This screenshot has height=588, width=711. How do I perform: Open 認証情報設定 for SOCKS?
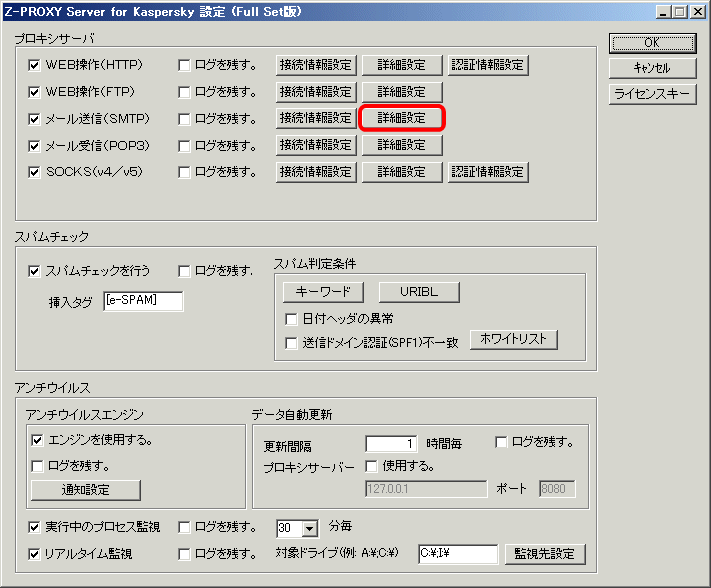tap(488, 172)
